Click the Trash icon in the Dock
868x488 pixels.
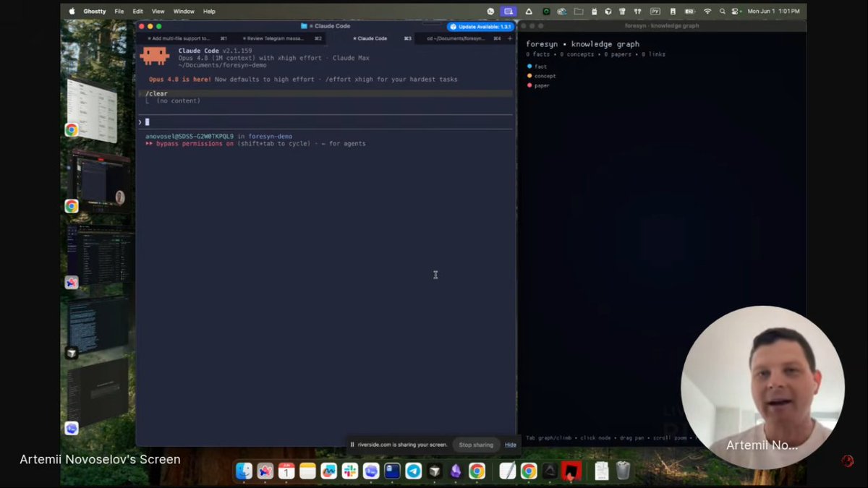pos(624,471)
